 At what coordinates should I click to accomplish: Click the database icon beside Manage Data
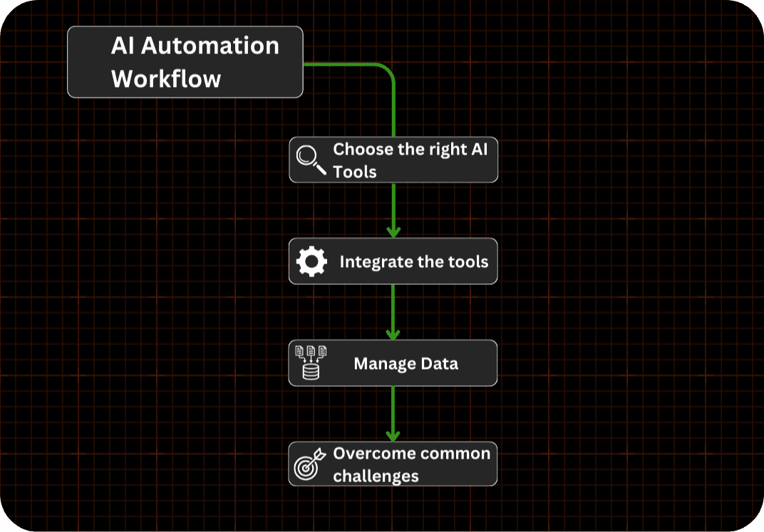[311, 363]
